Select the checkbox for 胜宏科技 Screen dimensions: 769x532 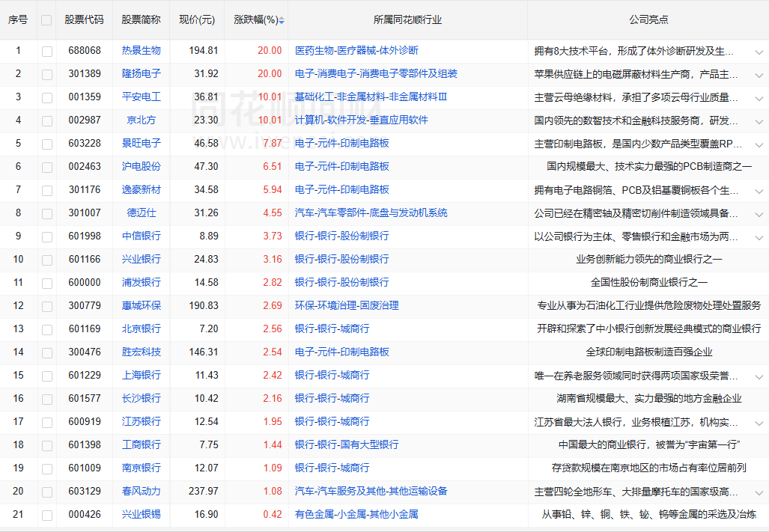coord(47,353)
